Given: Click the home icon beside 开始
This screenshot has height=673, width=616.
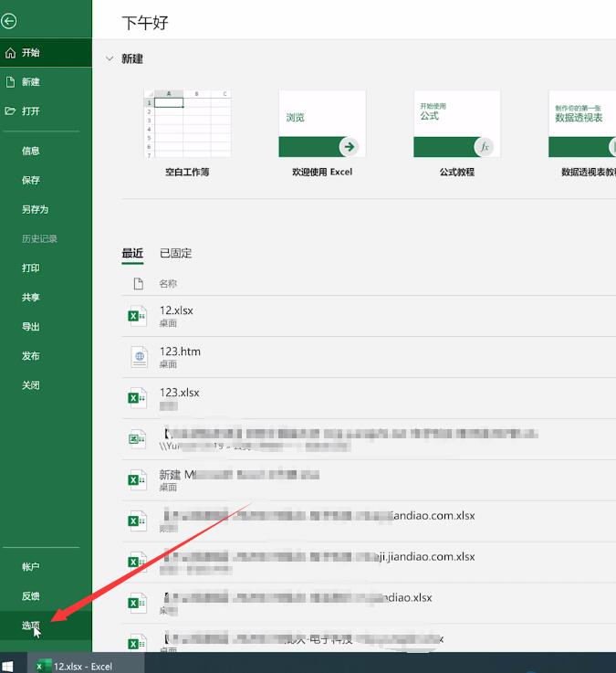Looking at the screenshot, I should pos(10,53).
